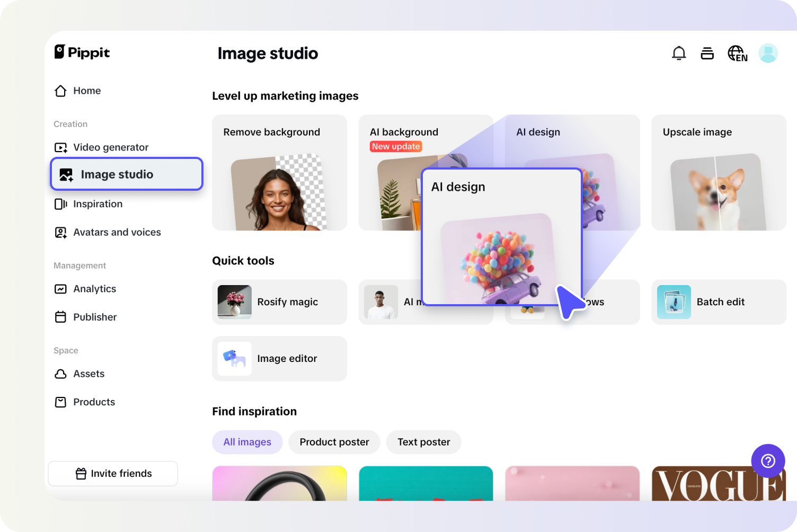Viewport: 797px width, 532px height.
Task: Go to Home in the sidebar
Action: [87, 91]
